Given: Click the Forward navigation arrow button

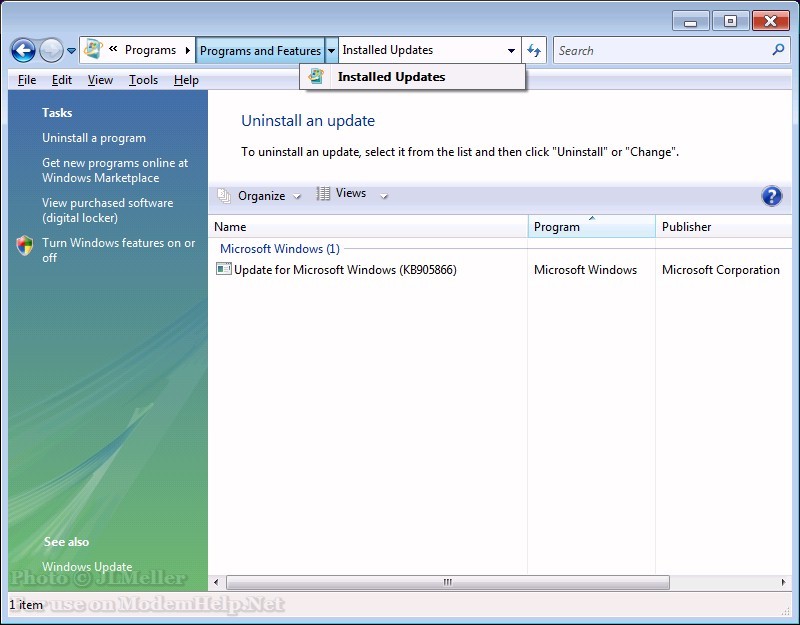Looking at the screenshot, I should (x=51, y=50).
